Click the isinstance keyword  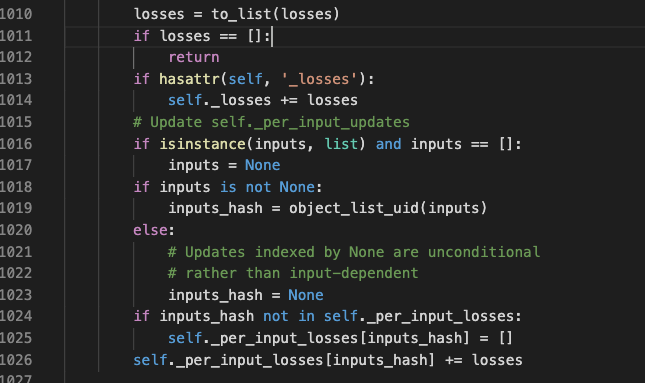pyautogui.click(x=202, y=144)
